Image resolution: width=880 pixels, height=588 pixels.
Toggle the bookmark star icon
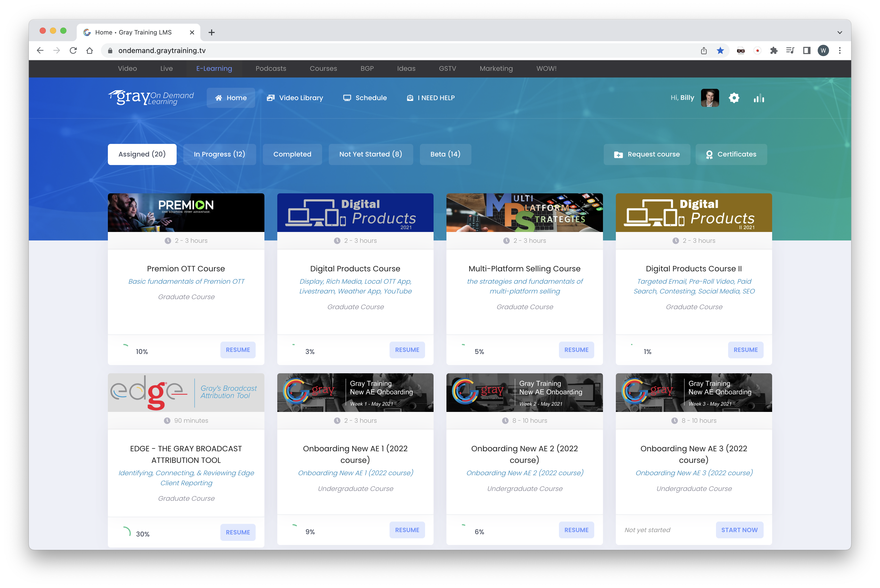tap(720, 51)
